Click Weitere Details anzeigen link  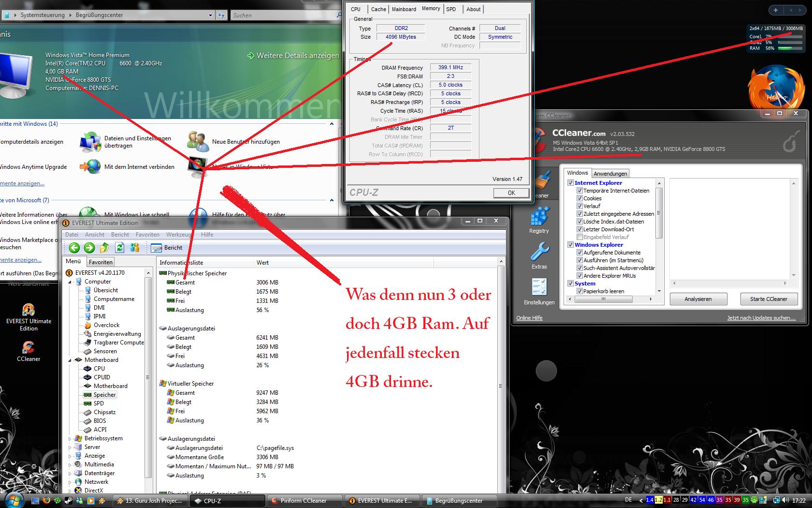(293, 56)
